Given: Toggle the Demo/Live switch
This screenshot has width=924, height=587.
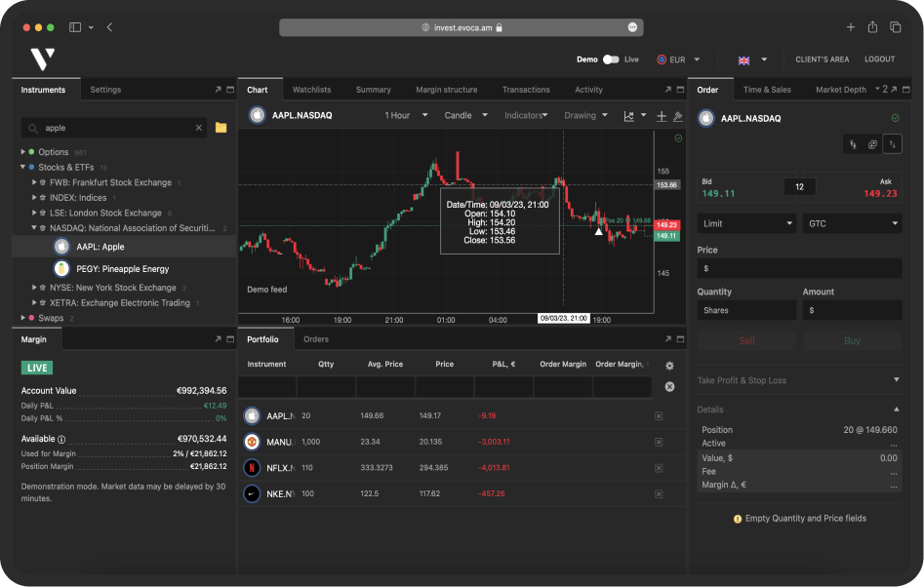Looking at the screenshot, I should click(611, 59).
